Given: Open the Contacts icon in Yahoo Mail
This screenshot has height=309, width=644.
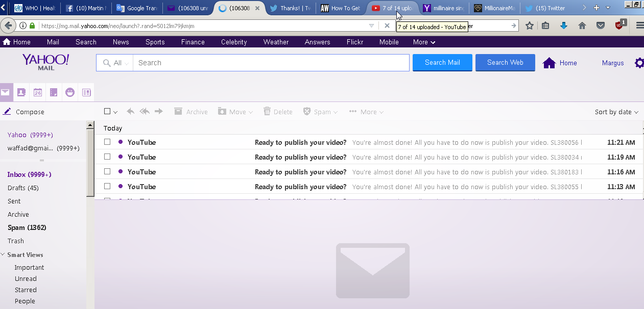Looking at the screenshot, I should tap(21, 92).
